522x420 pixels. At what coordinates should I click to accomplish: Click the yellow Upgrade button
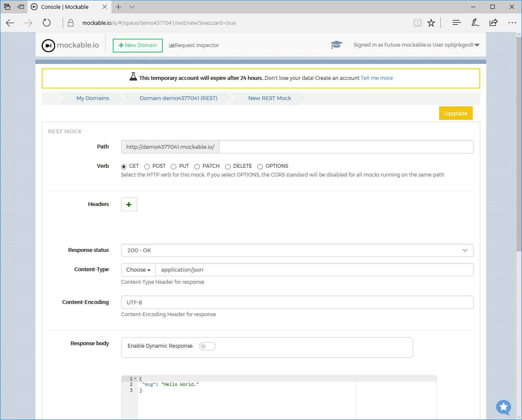pyautogui.click(x=456, y=114)
